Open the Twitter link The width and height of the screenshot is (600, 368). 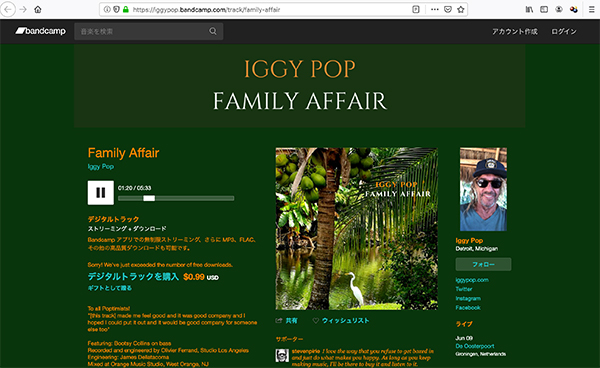pyautogui.click(x=464, y=289)
